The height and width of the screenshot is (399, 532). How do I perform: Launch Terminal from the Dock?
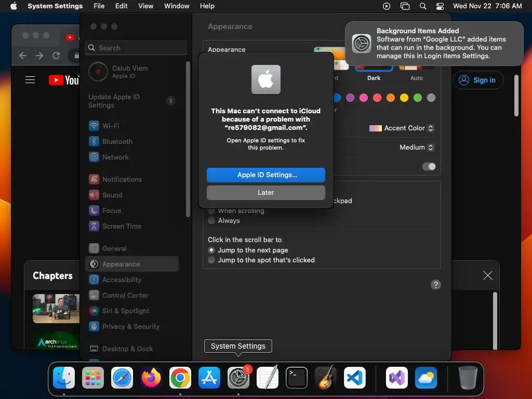(x=297, y=378)
